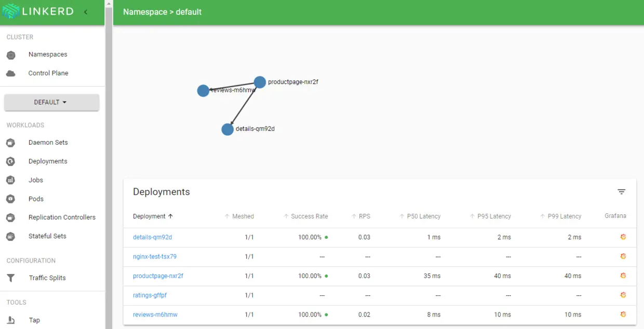Open Traffic Splits menu item
The height and width of the screenshot is (329, 644).
coord(47,278)
